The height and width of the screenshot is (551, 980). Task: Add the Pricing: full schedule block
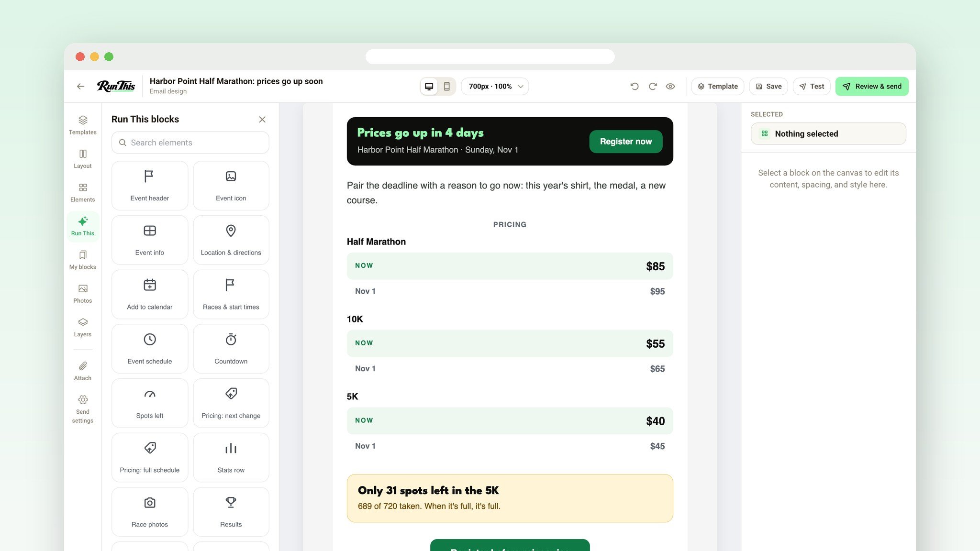[150, 457]
